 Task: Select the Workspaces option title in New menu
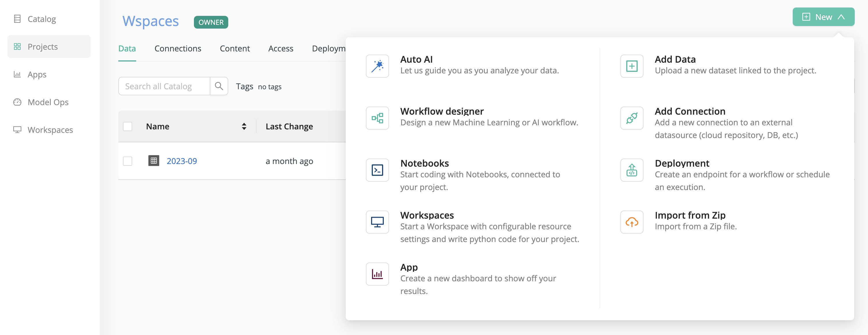(x=427, y=215)
